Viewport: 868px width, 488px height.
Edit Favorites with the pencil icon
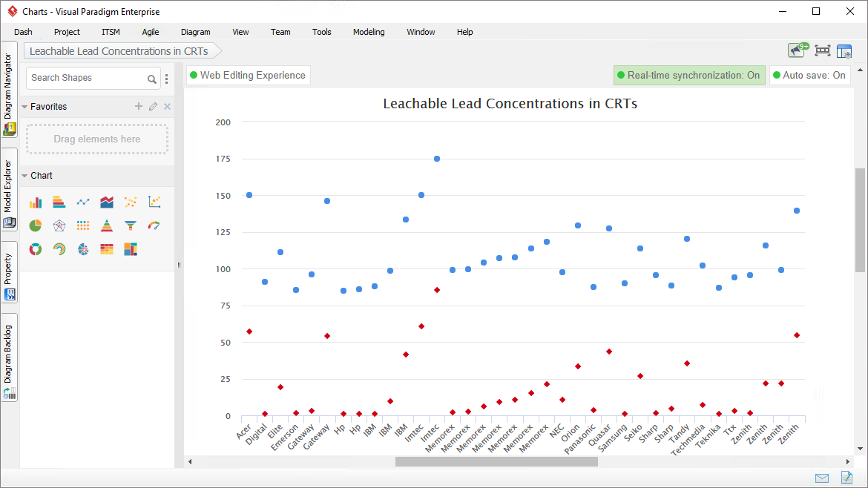[154, 106]
